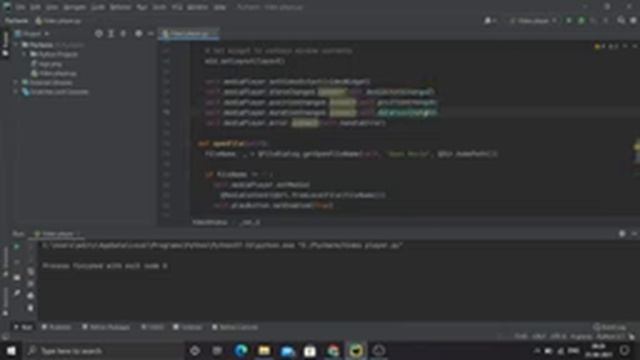Open the Project panel settings gear

click(x=139, y=34)
